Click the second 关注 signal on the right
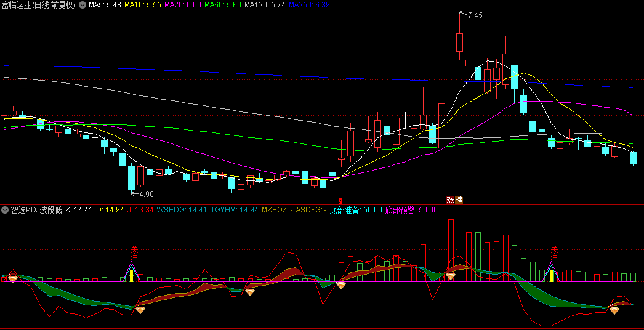This screenshot has width=644, height=330. coord(554,253)
